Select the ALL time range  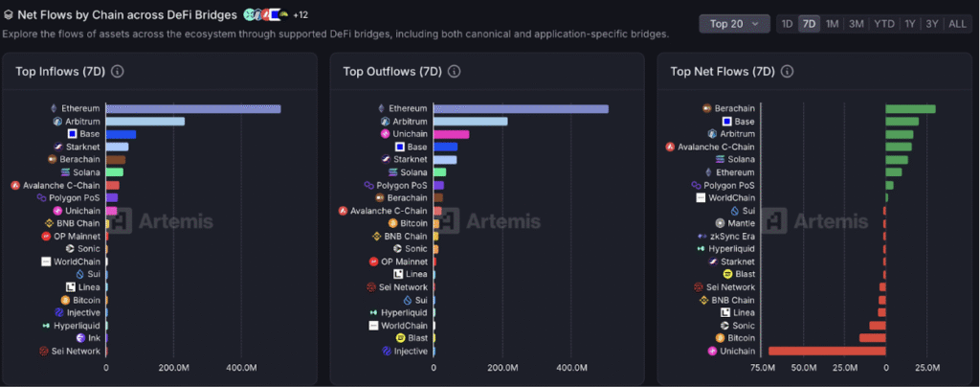957,24
